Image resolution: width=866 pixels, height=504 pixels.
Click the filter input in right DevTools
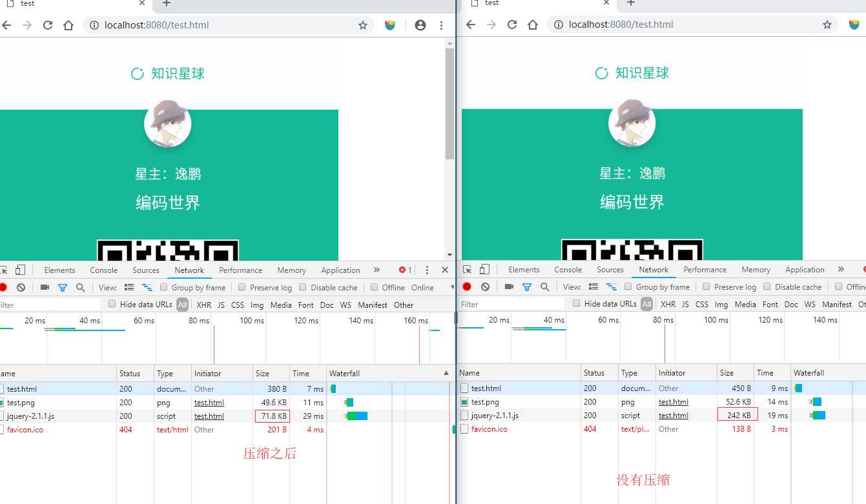coord(512,304)
